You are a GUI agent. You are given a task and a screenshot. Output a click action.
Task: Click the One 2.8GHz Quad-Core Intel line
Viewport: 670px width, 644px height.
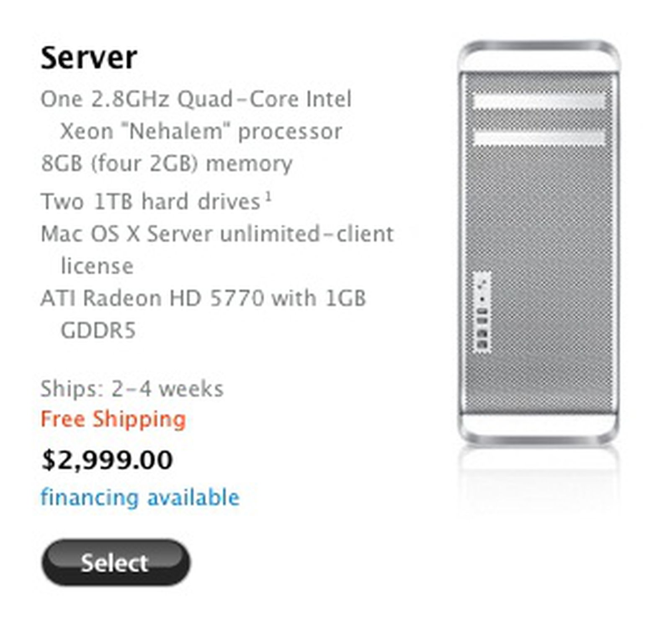click(196, 99)
